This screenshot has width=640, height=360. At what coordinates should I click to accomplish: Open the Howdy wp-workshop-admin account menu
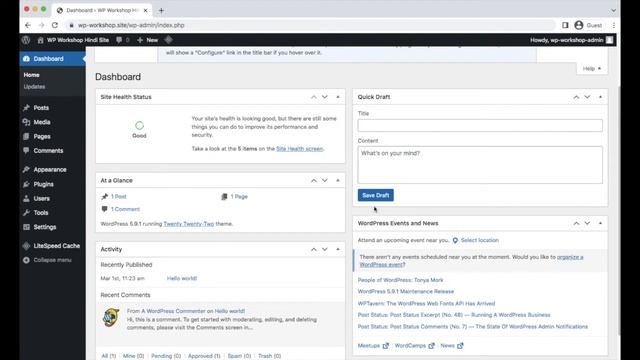[x=571, y=40]
